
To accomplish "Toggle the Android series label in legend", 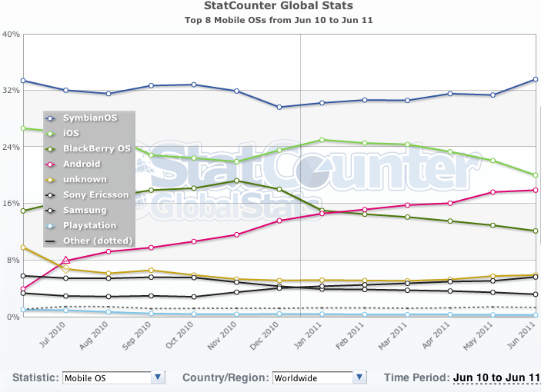I will point(83,164).
